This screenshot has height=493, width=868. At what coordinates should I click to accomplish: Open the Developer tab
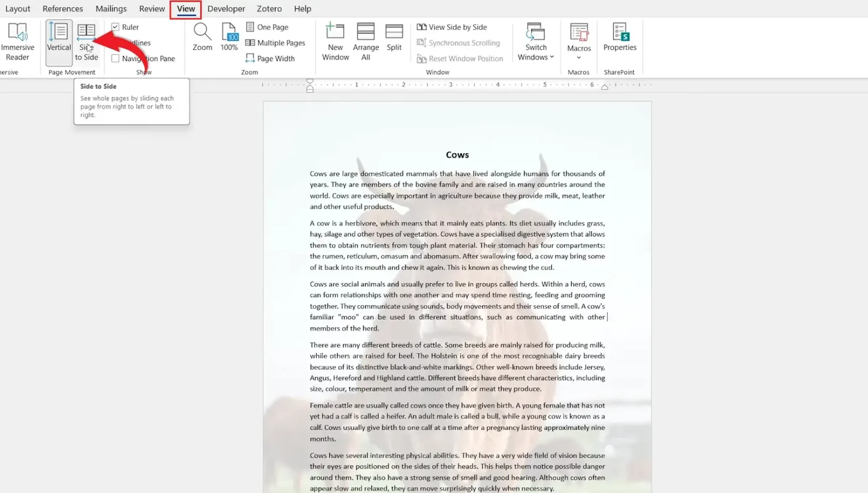[x=226, y=9]
